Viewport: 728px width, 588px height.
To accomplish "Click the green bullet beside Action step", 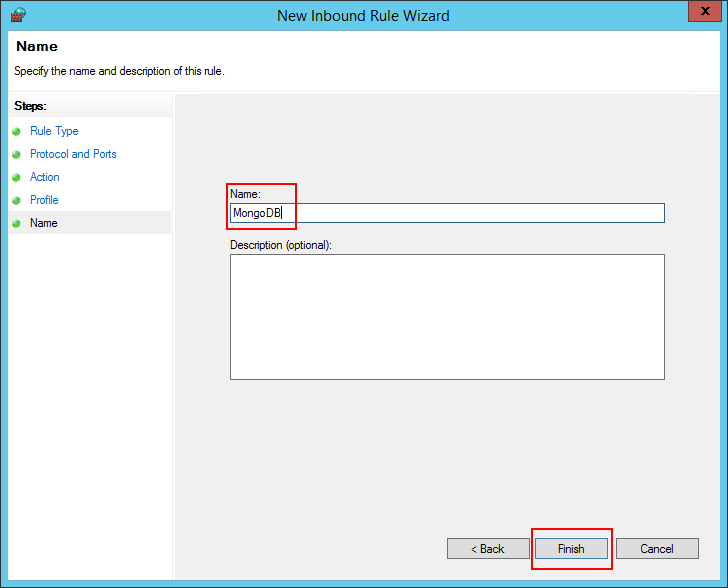I will coord(16,177).
